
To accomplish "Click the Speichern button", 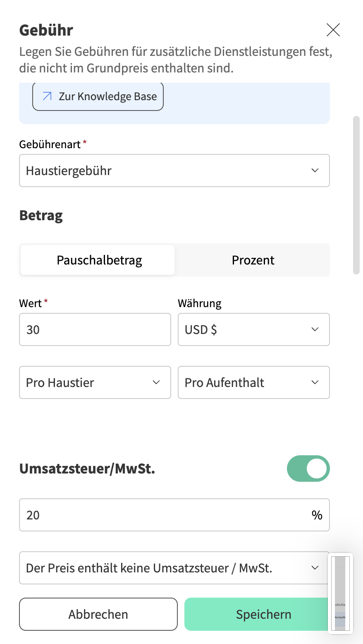I will point(263,614).
